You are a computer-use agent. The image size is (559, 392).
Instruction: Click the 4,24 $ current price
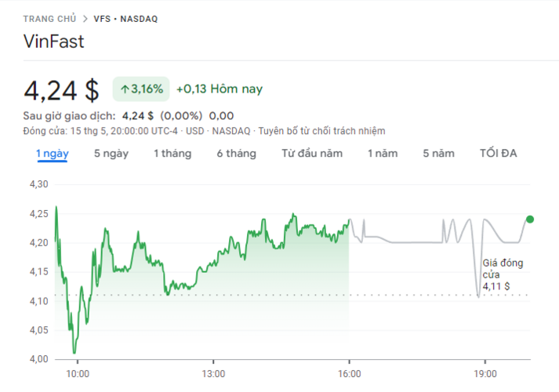tap(62, 90)
